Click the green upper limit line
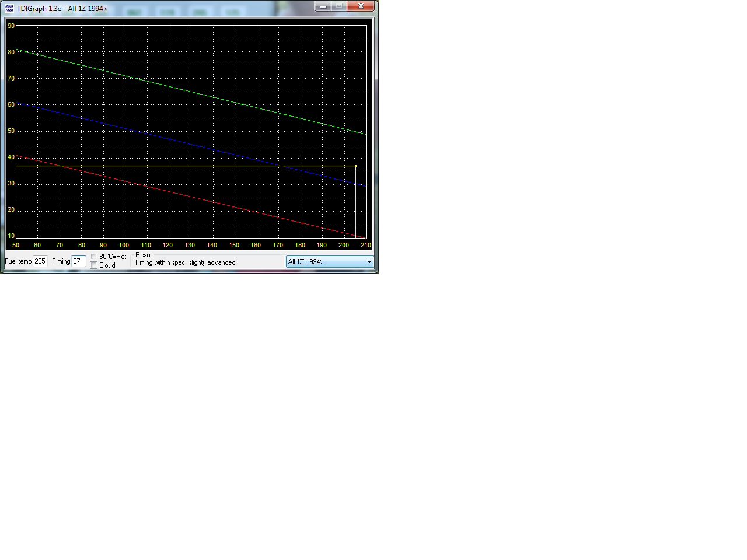 [191, 92]
